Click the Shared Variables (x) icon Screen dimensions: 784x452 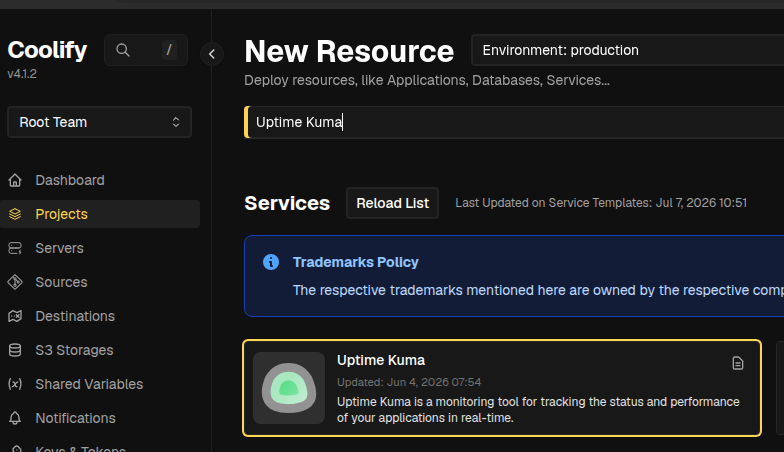tap(15, 384)
